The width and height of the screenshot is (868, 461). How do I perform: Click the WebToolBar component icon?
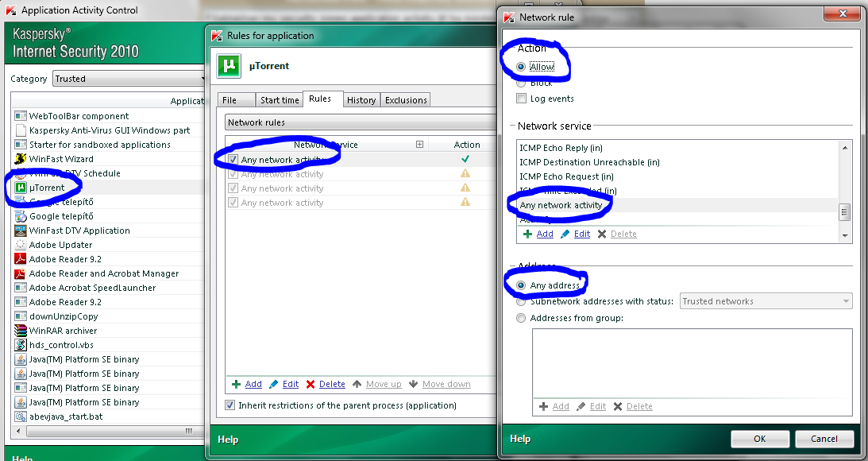click(x=21, y=116)
